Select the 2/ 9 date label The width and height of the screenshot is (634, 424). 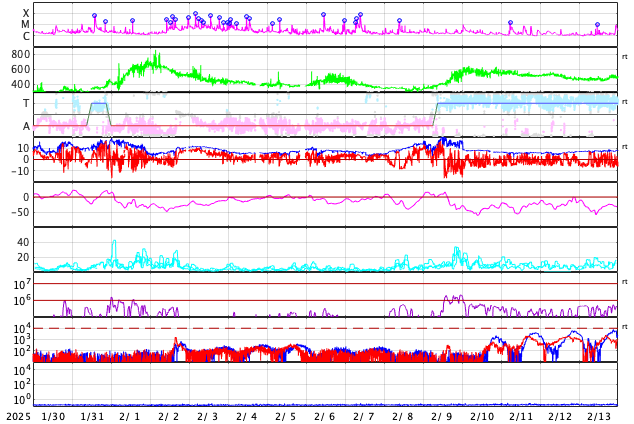pos(442,416)
